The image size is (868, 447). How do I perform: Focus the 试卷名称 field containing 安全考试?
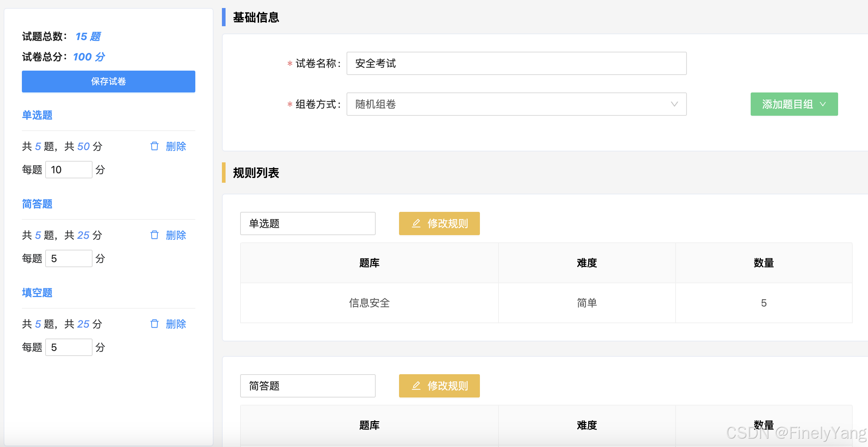tap(516, 63)
